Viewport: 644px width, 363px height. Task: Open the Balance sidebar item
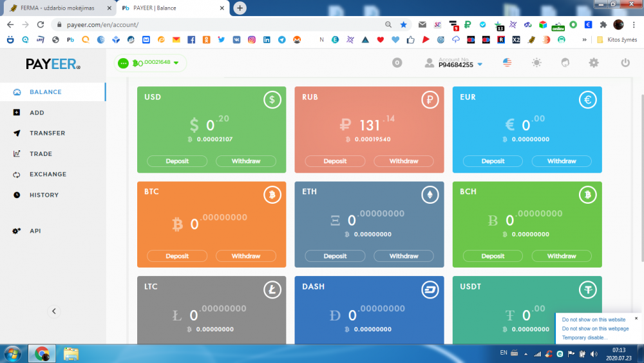coord(53,92)
